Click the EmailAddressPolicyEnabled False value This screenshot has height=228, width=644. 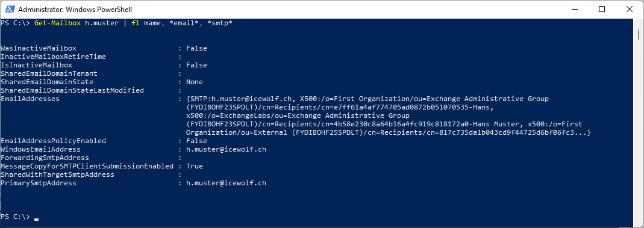(196, 141)
